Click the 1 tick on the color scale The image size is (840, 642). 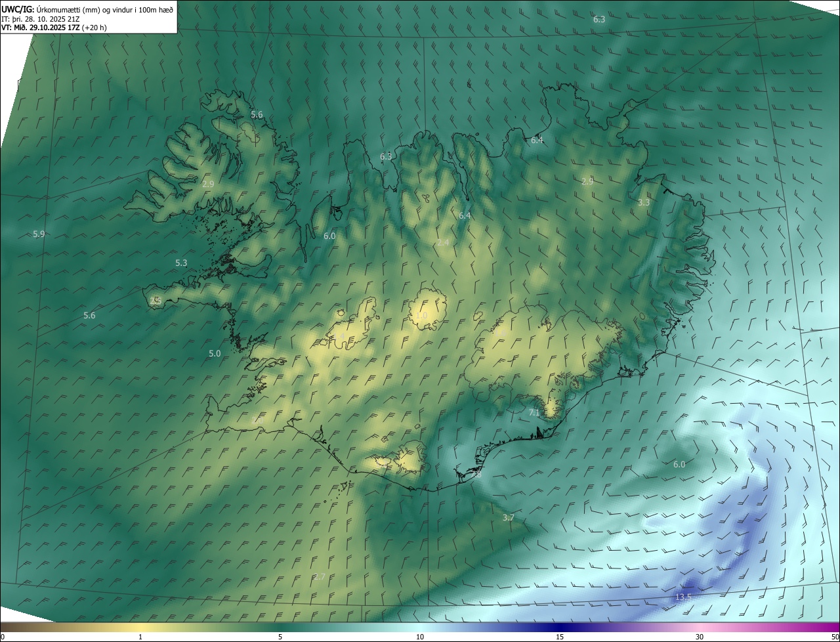tap(140, 637)
